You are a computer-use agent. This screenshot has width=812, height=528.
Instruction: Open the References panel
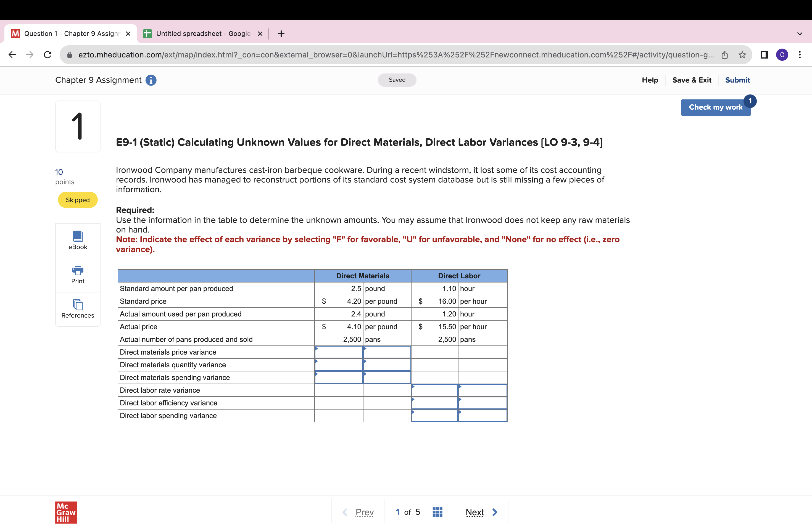click(77, 309)
